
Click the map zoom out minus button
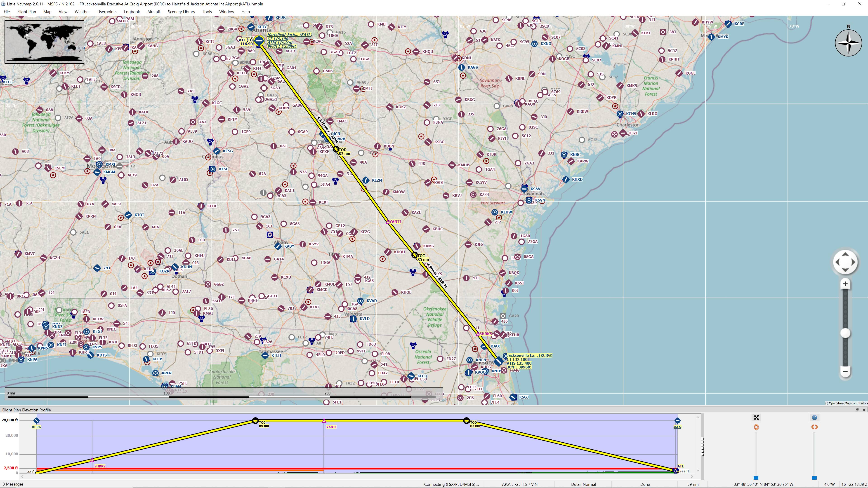(845, 371)
